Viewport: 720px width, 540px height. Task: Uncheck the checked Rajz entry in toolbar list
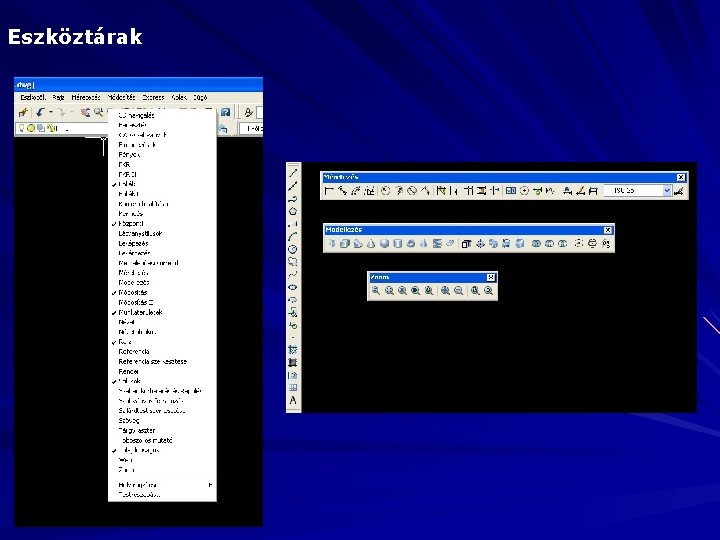[x=162, y=342]
